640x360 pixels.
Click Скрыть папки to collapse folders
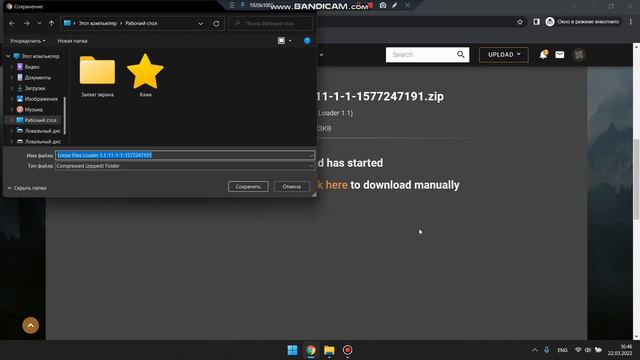pos(27,188)
